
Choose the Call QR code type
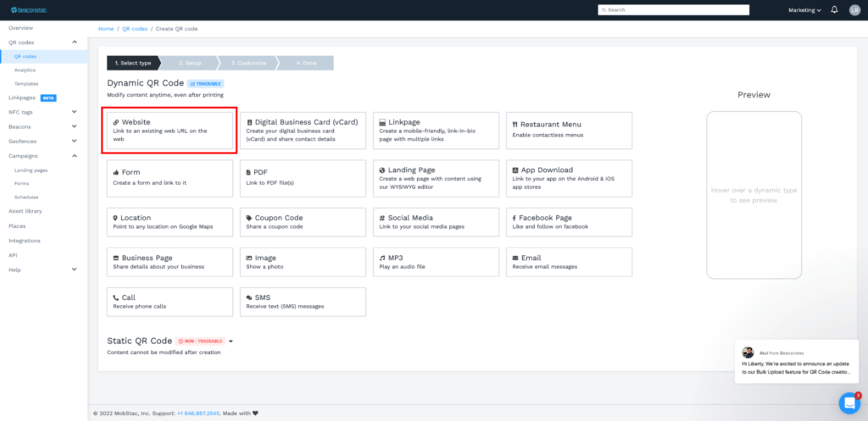170,302
